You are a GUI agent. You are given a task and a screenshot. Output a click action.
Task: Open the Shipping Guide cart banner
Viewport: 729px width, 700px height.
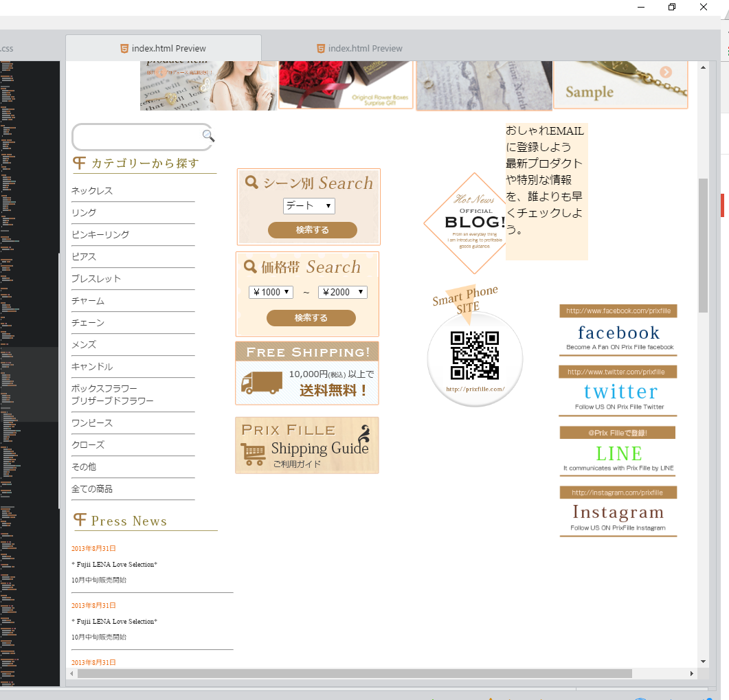(x=306, y=445)
